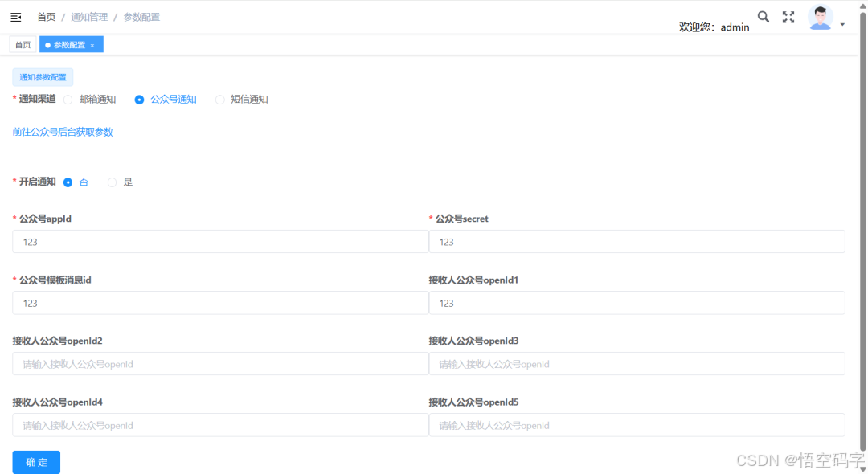The image size is (868, 474).
Task: Choose 公众号通知 radio option
Action: coord(166,100)
